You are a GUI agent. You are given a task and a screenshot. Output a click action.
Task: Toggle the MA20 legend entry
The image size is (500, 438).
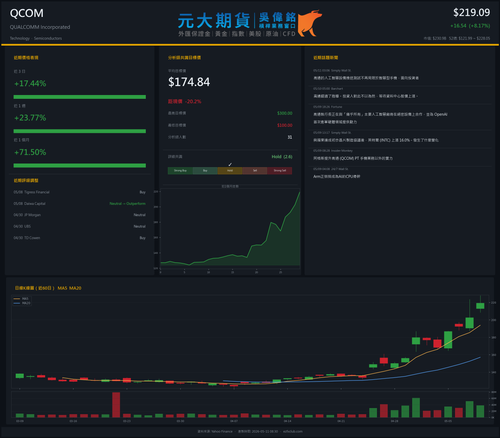click(x=22, y=303)
